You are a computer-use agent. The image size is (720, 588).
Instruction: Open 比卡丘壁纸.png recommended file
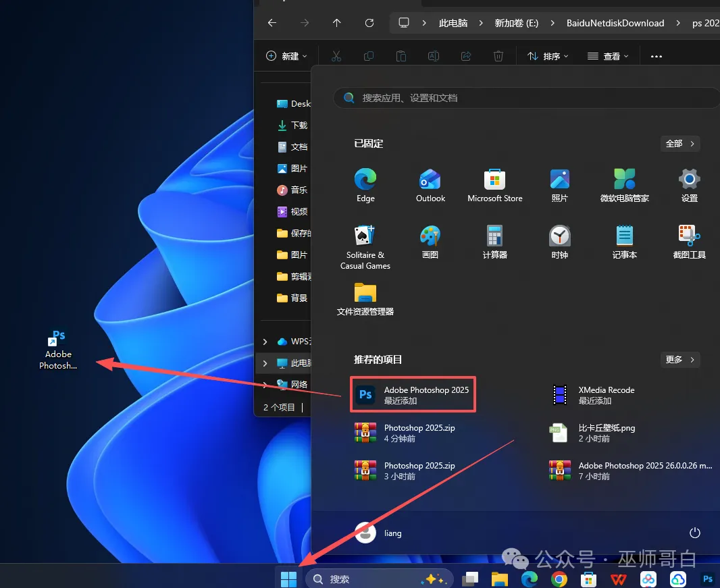[x=592, y=433]
